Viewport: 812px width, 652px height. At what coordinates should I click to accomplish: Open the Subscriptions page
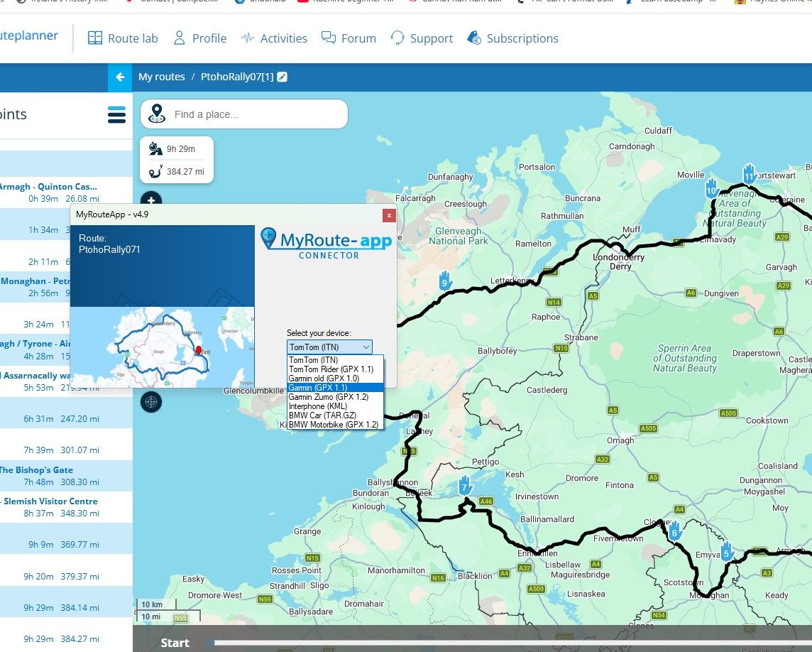tap(512, 38)
